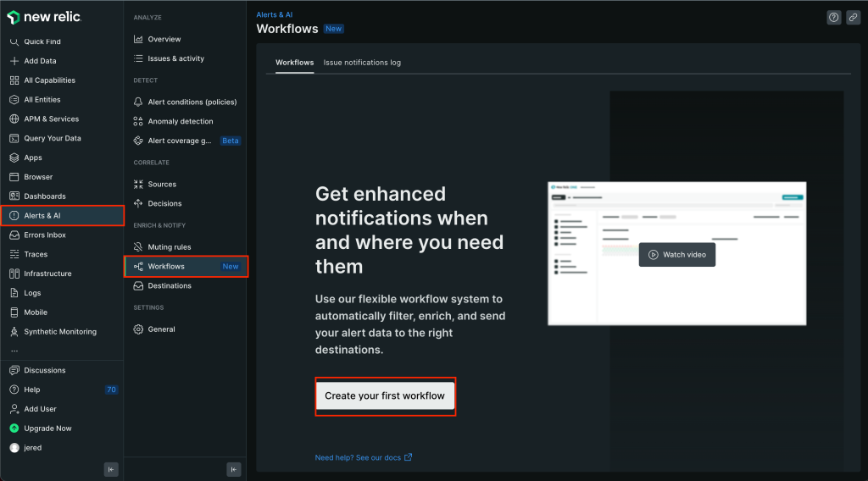Image resolution: width=868 pixels, height=481 pixels.
Task: Switch to Issue notifications log tab
Action: tap(362, 63)
